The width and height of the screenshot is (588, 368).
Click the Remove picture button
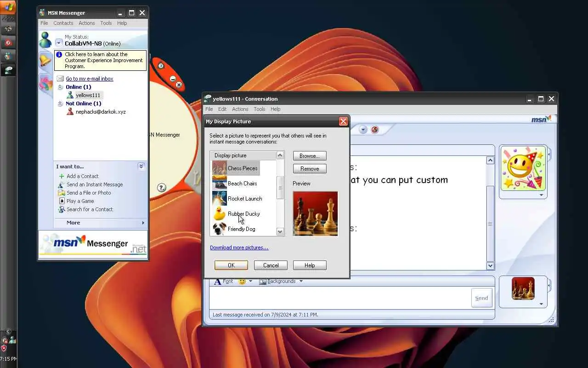pos(310,169)
